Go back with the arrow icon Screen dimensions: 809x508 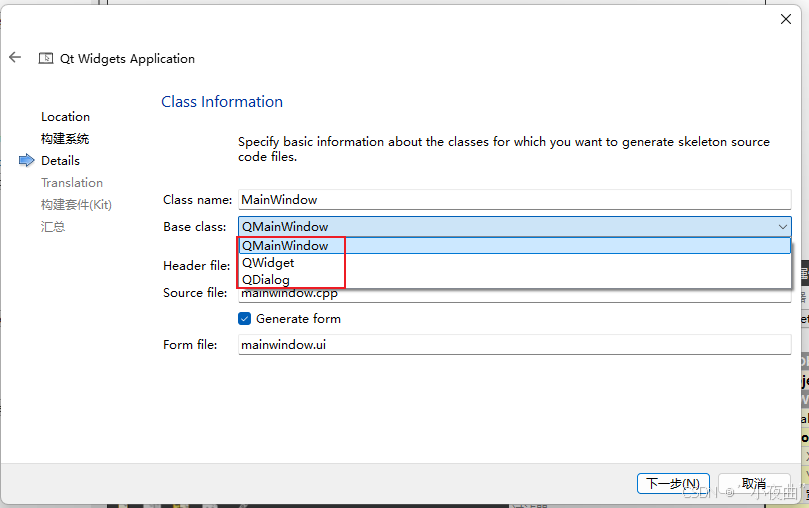(x=15, y=57)
